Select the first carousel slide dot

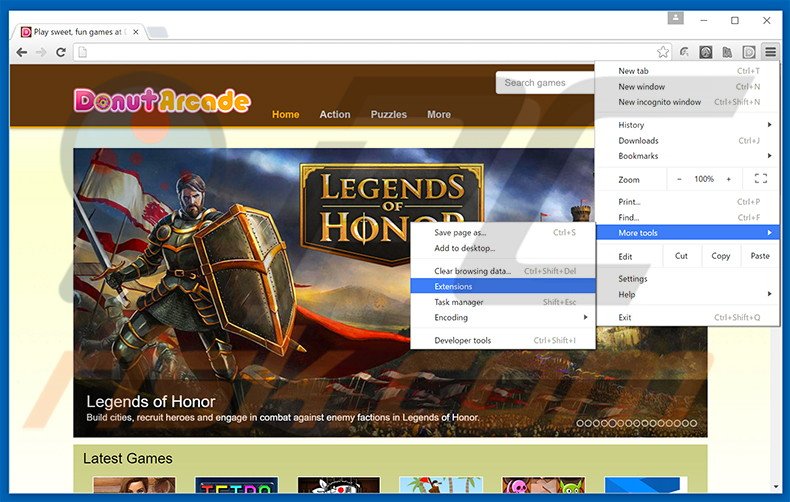[580, 423]
